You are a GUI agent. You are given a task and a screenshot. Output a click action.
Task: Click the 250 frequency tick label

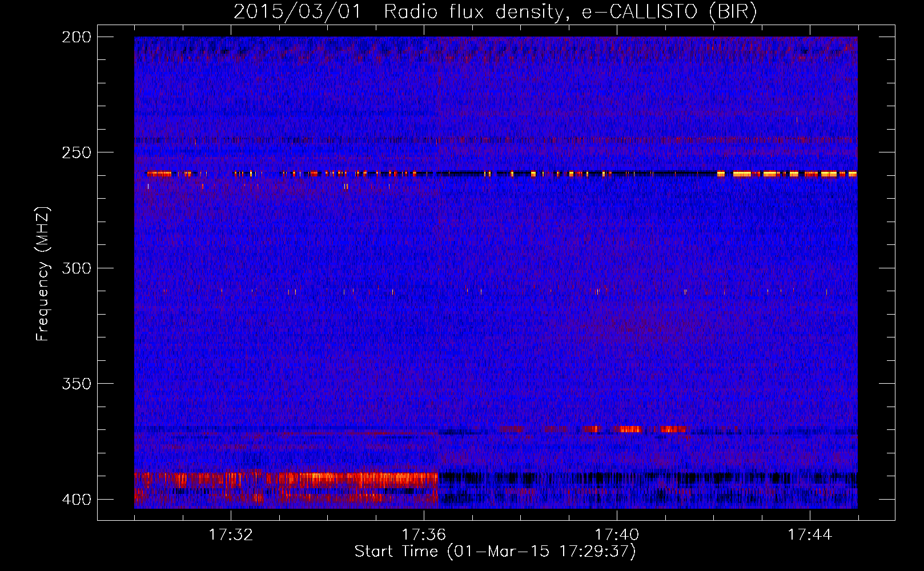pyautogui.click(x=76, y=152)
